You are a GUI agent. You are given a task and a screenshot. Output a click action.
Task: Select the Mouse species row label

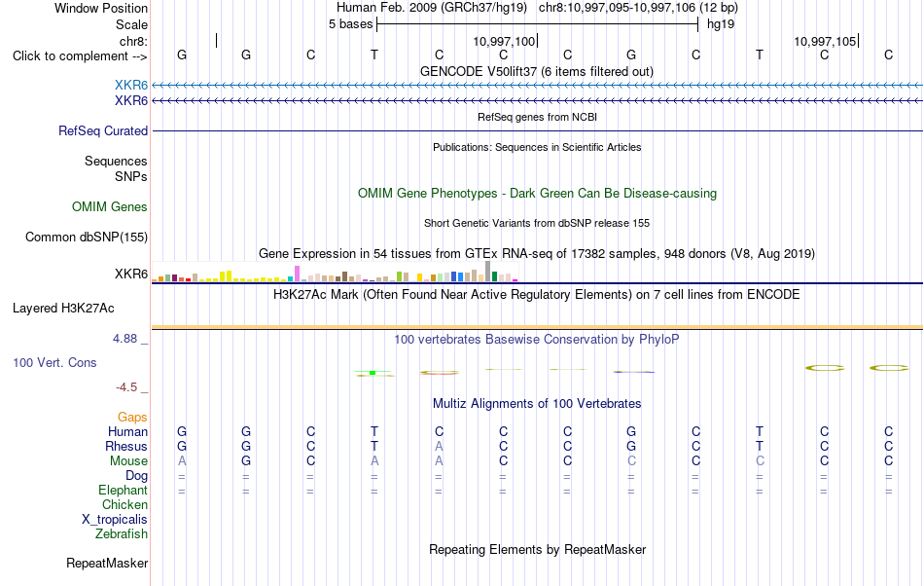tap(128, 461)
